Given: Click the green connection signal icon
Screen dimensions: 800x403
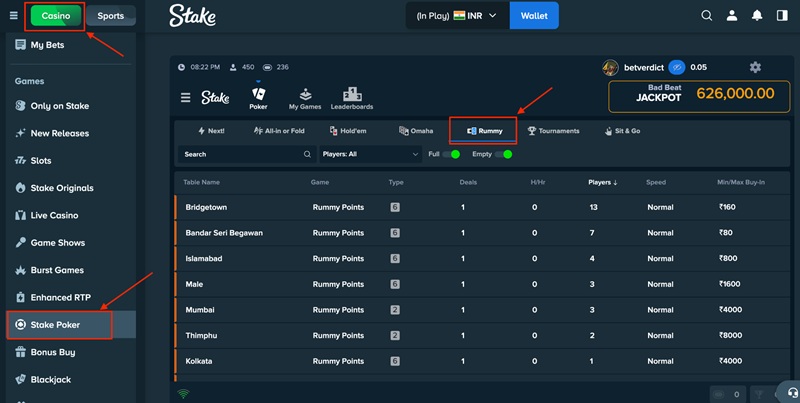Looking at the screenshot, I should pos(183,394).
